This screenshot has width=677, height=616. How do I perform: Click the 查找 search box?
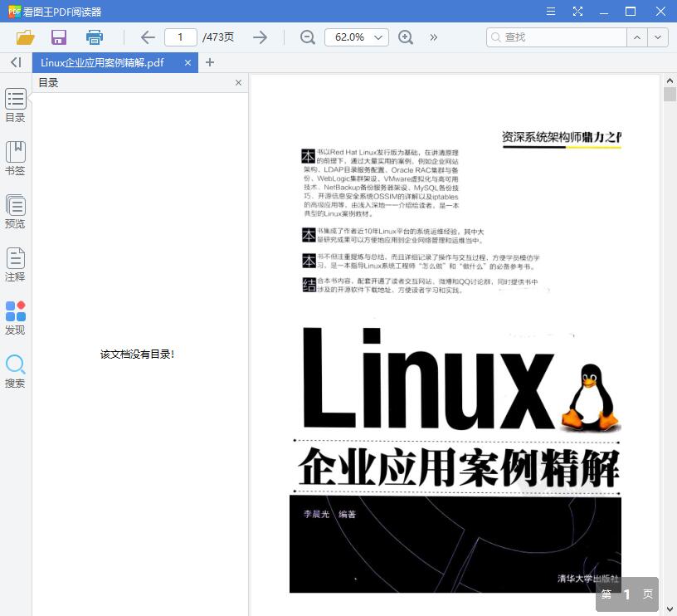(557, 37)
